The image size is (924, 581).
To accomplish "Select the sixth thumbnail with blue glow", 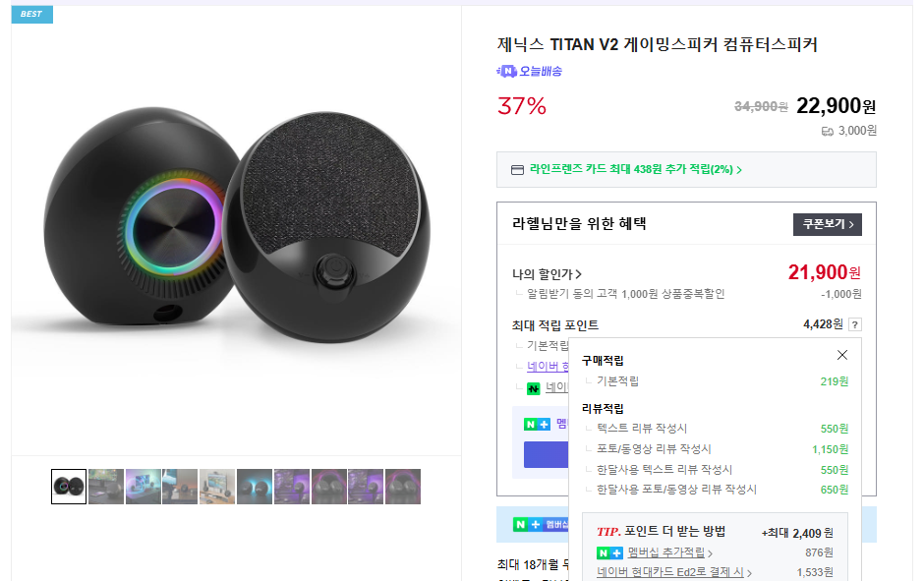I will click(255, 487).
